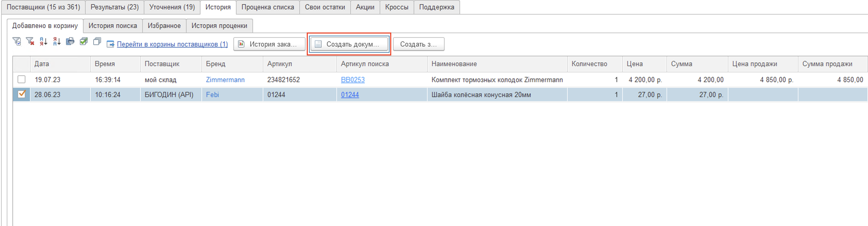Select the История tab

coord(218,7)
